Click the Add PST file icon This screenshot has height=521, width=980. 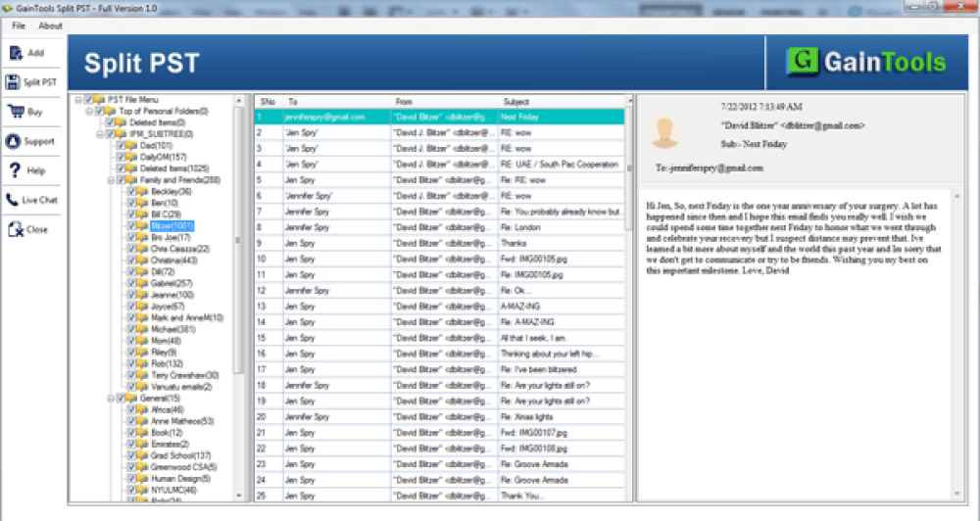coord(15,53)
